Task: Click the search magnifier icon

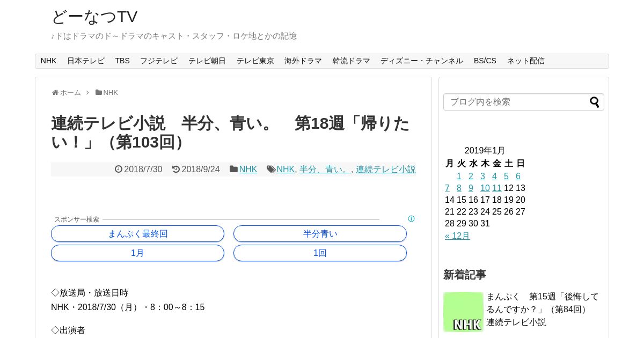Action: pyautogui.click(x=594, y=102)
